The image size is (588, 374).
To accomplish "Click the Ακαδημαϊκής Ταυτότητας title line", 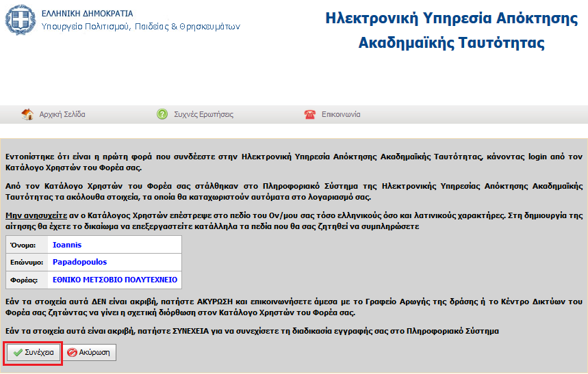I will point(452,42).
